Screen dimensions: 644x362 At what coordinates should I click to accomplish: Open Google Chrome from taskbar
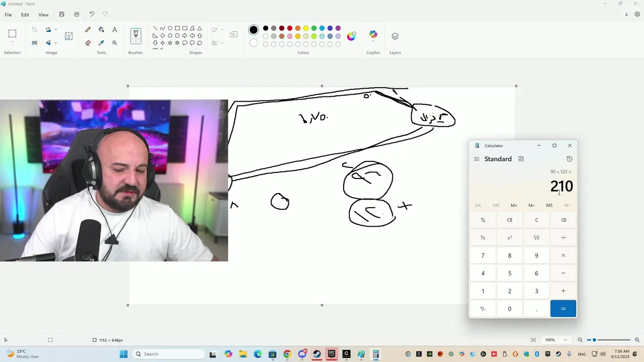287,354
